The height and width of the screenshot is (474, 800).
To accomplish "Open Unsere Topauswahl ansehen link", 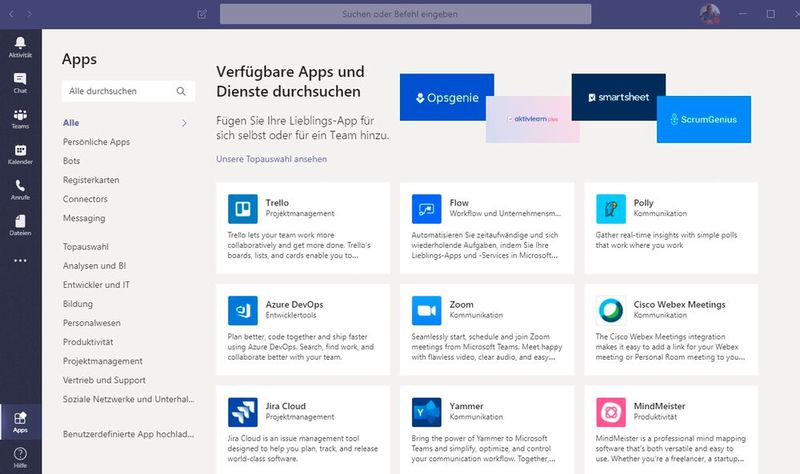I will coord(271,159).
